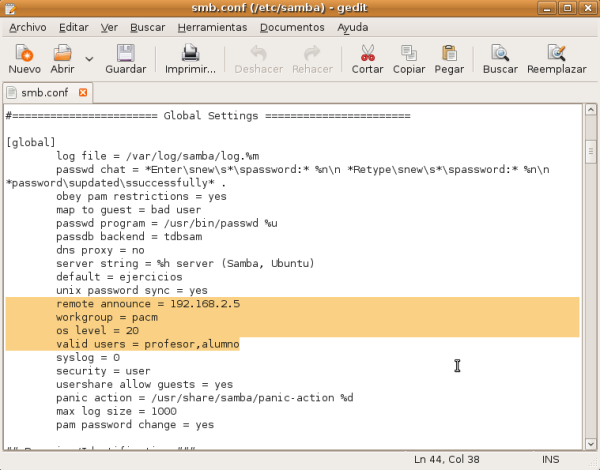
Task: Click the scrollbar down arrow
Action: point(591,442)
